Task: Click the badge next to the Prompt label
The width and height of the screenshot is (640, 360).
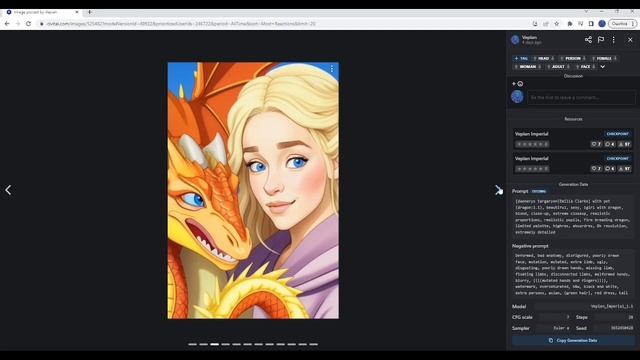Action: [x=539, y=191]
